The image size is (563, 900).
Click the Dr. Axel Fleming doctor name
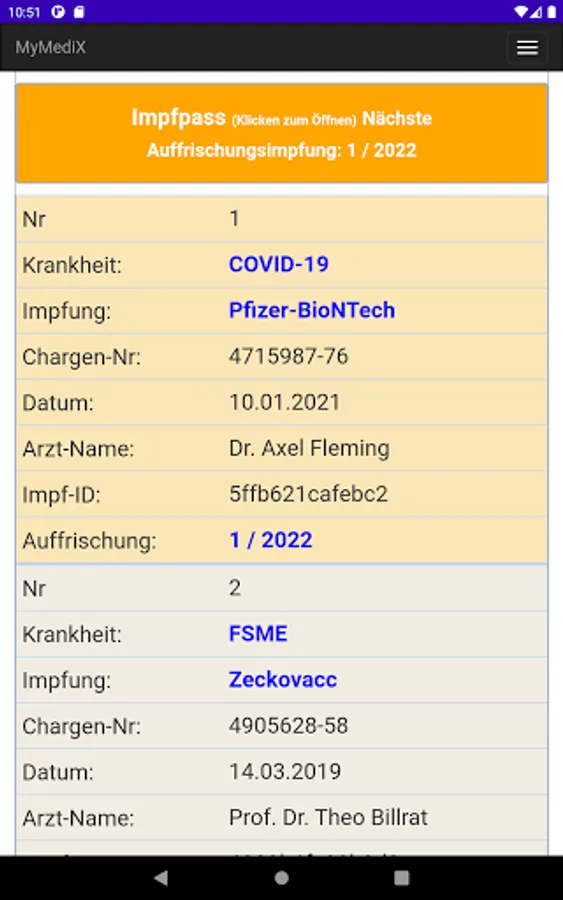[309, 448]
